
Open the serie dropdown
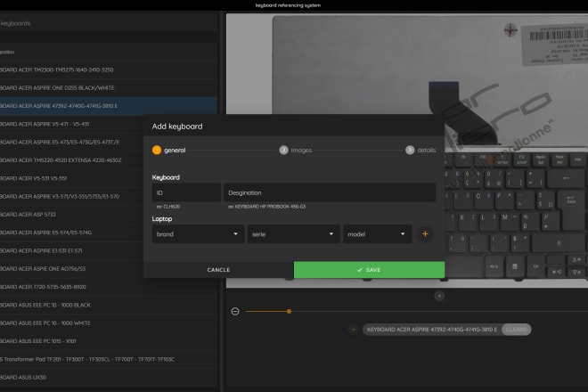(294, 234)
